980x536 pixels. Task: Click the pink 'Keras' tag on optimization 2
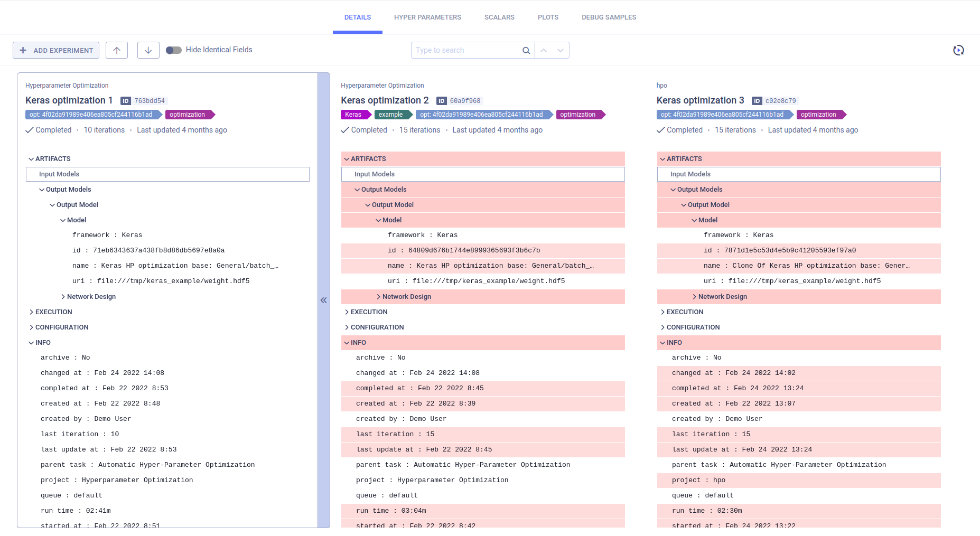353,115
